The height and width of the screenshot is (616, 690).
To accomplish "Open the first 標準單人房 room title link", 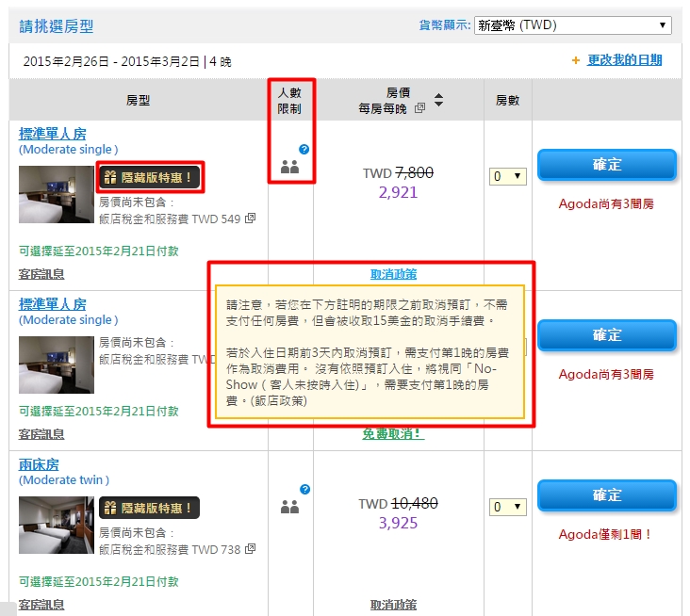I will point(53,134).
